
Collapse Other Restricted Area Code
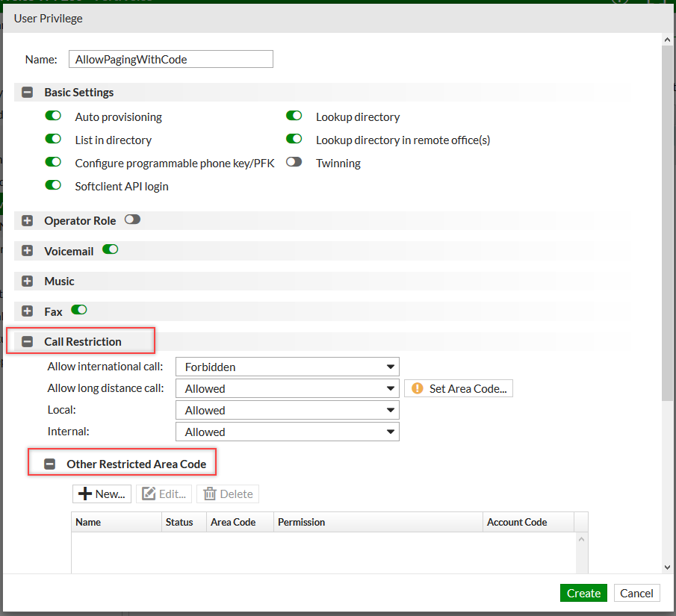coord(49,462)
